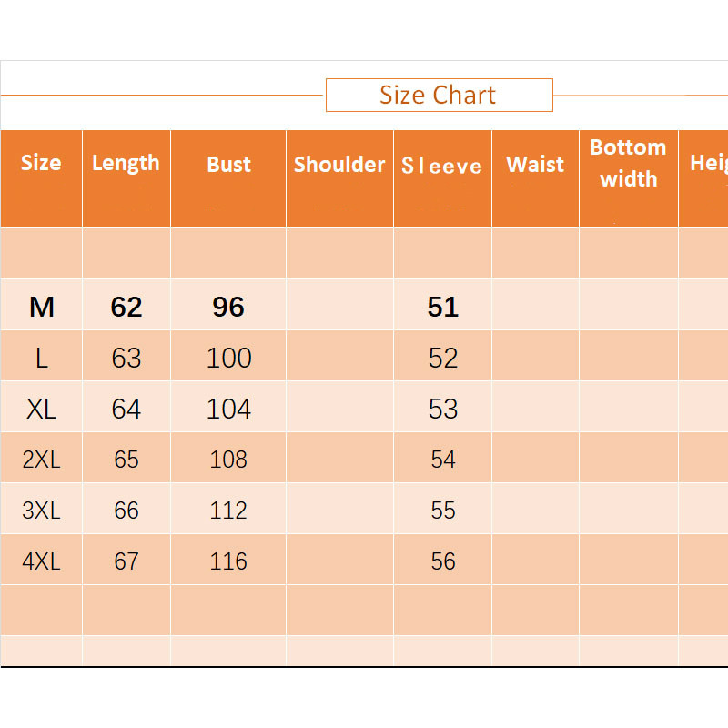
Task: Click the length value 64
Action: (x=126, y=409)
